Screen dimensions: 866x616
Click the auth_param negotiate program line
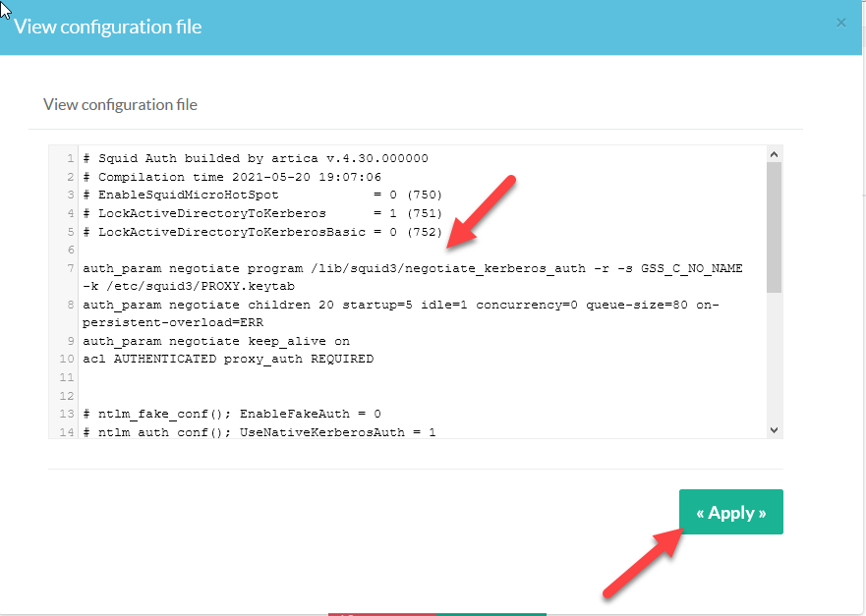(413, 268)
